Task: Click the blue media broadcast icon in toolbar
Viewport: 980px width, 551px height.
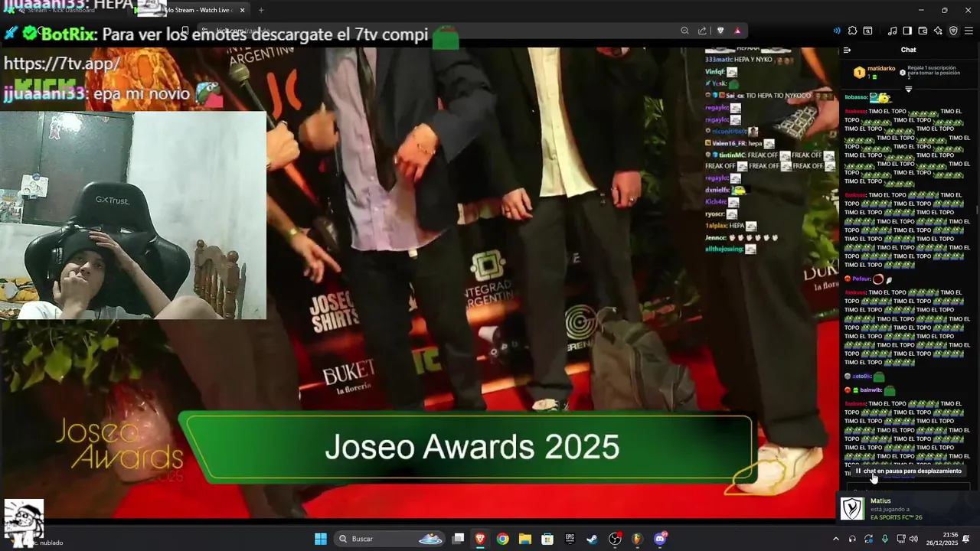Action: 837,31
